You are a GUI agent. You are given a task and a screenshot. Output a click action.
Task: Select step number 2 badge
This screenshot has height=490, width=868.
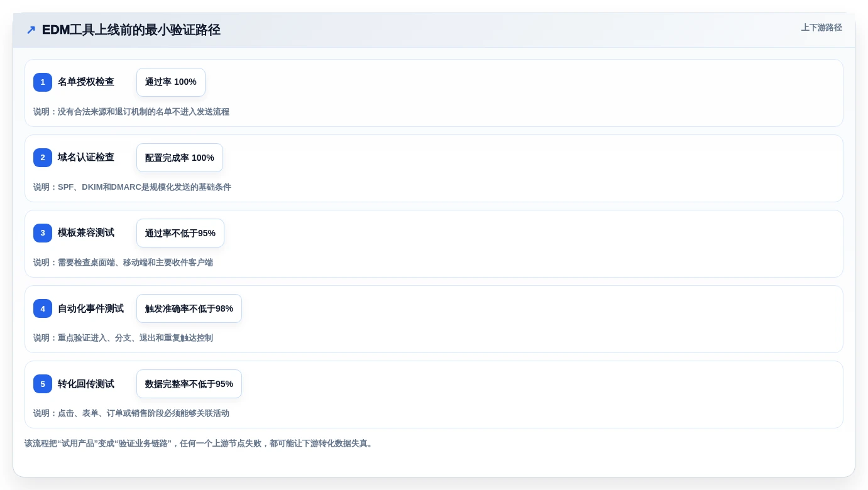pos(43,158)
